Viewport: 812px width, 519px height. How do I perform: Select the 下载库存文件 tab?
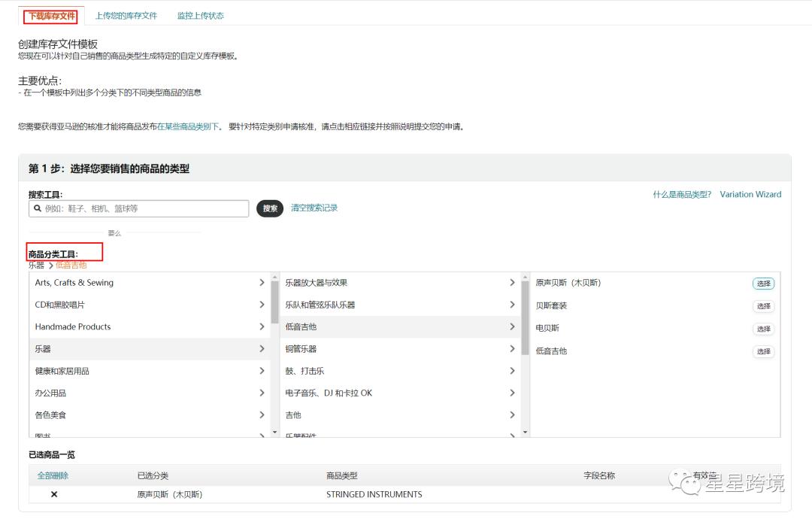(x=49, y=15)
